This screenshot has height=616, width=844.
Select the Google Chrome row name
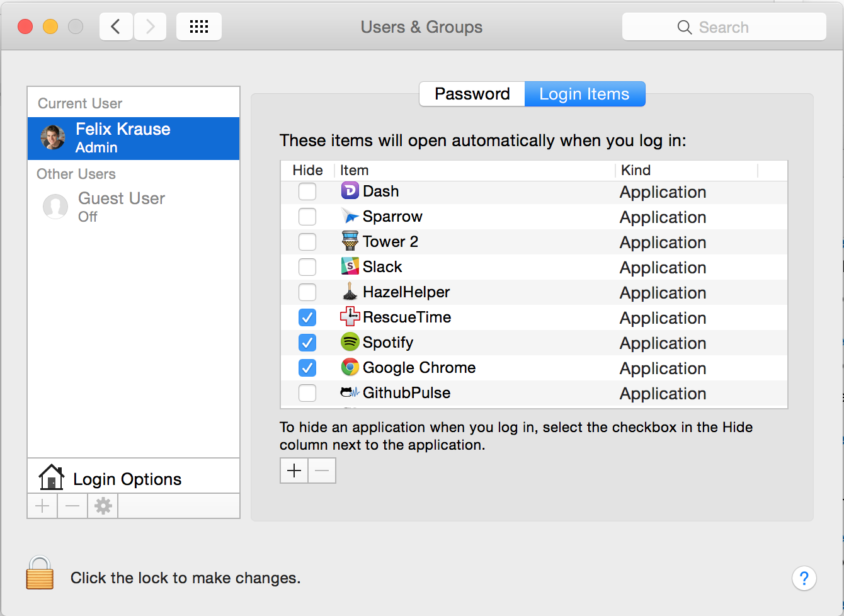(419, 368)
